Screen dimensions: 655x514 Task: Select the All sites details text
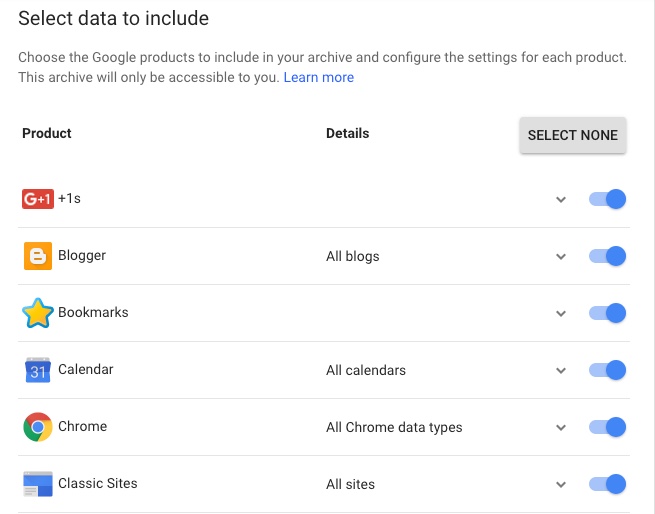point(350,484)
